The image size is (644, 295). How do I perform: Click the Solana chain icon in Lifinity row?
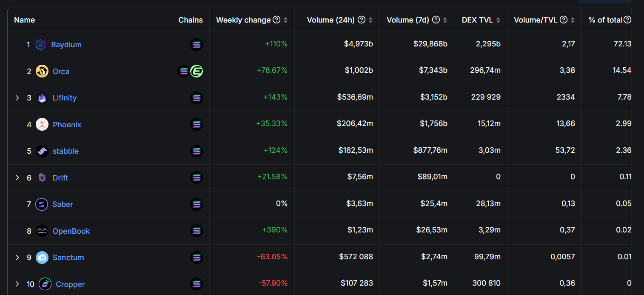[197, 98]
